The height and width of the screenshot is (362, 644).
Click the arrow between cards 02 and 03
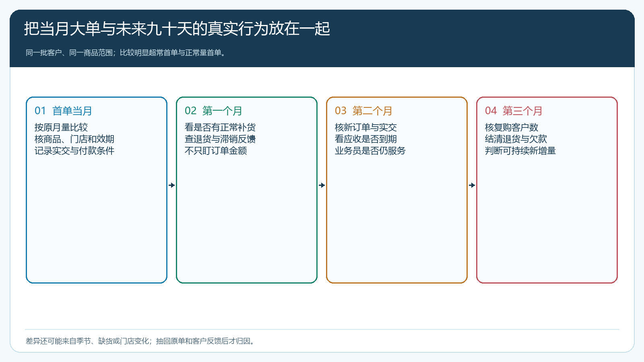point(322,185)
